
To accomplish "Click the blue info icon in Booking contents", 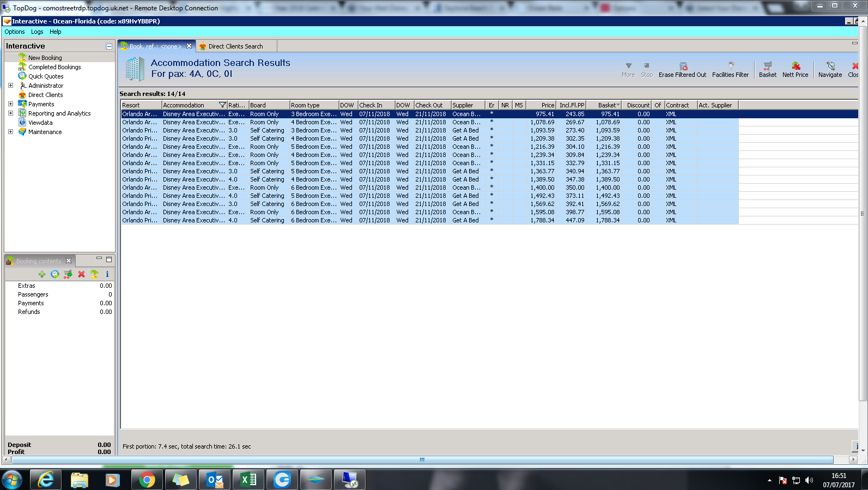I will [107, 274].
